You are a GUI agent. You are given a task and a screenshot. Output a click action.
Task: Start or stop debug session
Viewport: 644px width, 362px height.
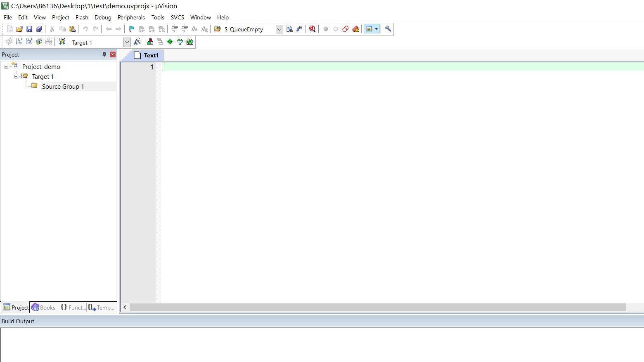[313, 29]
